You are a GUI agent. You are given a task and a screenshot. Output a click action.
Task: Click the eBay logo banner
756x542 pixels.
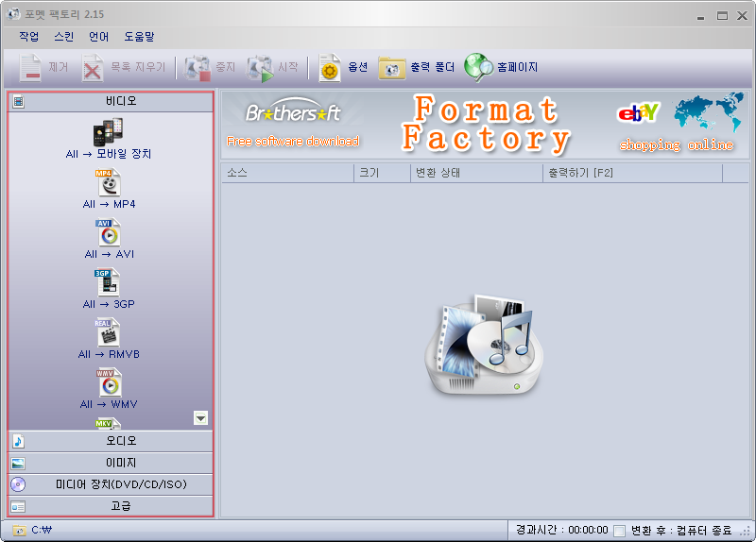tap(639, 112)
